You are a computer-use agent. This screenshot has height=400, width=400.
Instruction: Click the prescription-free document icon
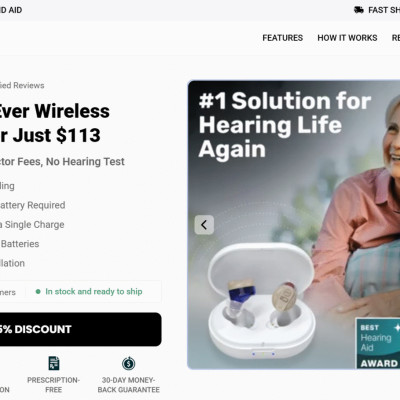pyautogui.click(x=54, y=363)
